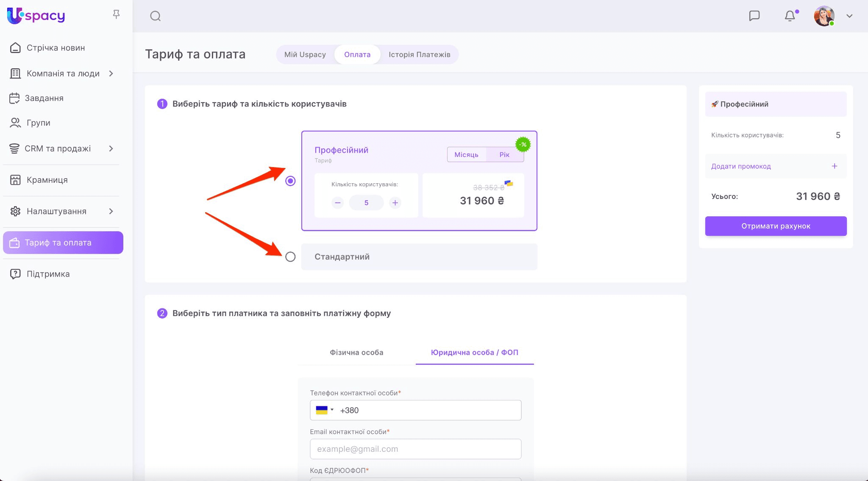The image size is (868, 481).
Task: Open the phone country code flag dropdown
Action: (x=325, y=410)
